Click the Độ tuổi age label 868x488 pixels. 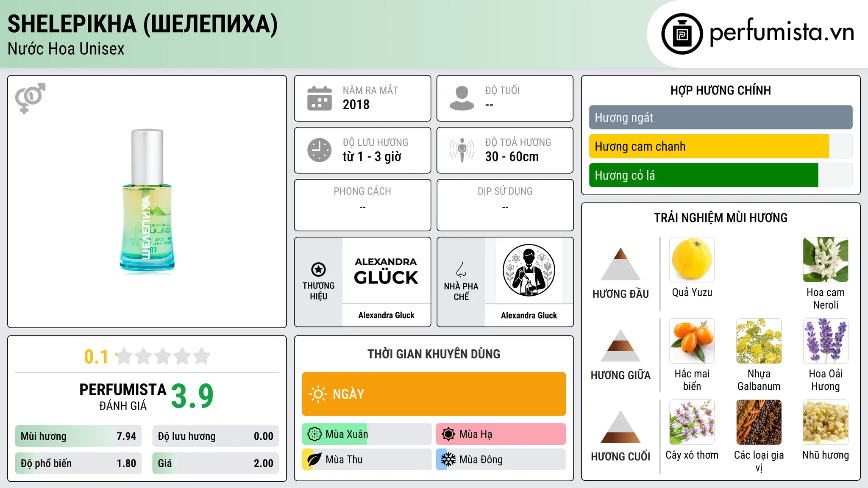click(502, 90)
